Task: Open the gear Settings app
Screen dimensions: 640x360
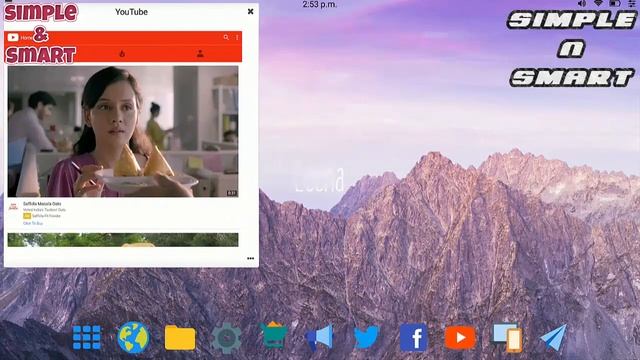Action: pyautogui.click(x=227, y=338)
